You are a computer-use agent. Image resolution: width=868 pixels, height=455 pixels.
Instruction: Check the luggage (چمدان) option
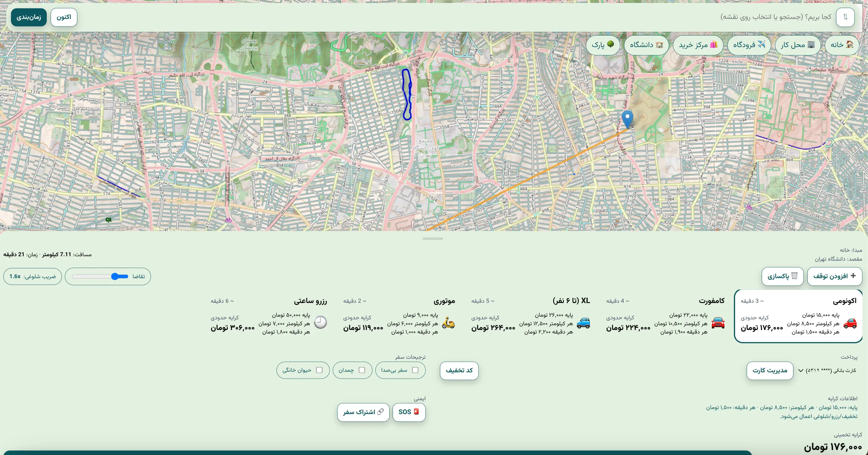(x=362, y=370)
